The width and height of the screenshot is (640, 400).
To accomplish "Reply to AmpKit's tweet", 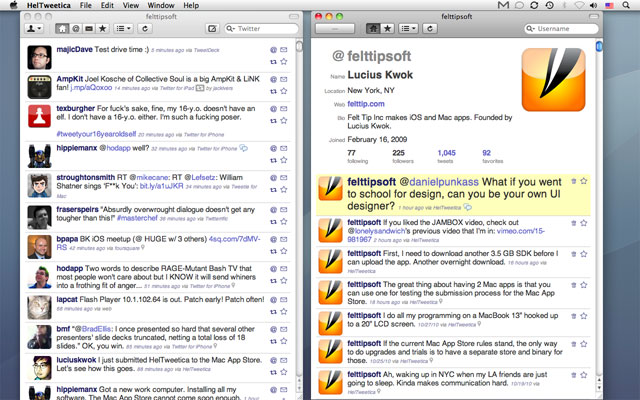I will [x=273, y=79].
